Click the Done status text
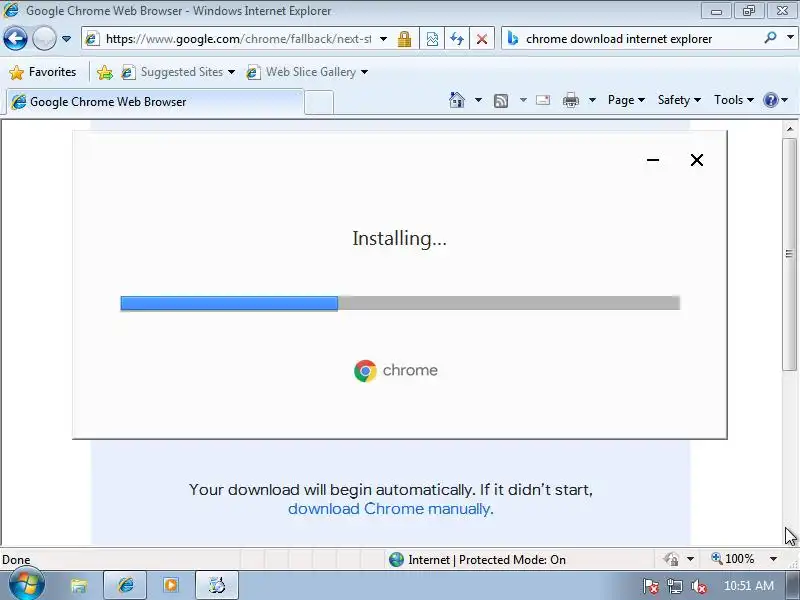The height and width of the screenshot is (600, 800). [x=16, y=560]
